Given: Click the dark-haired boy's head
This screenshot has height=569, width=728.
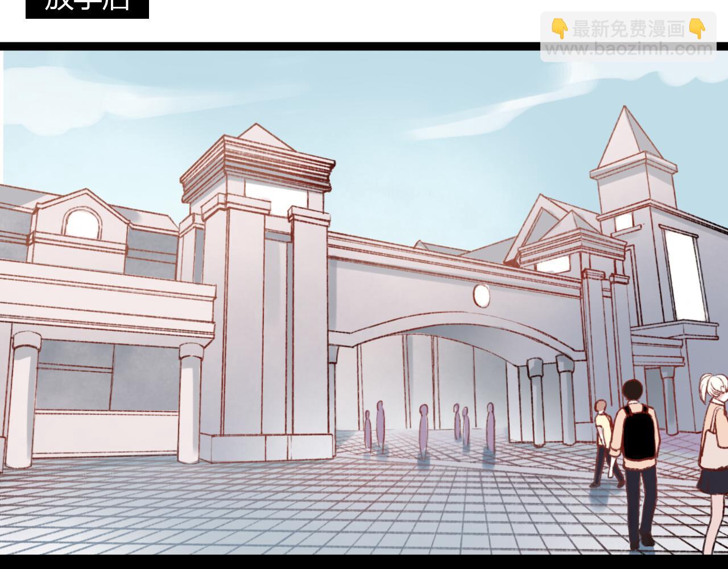Looking at the screenshot, I should (x=632, y=391).
